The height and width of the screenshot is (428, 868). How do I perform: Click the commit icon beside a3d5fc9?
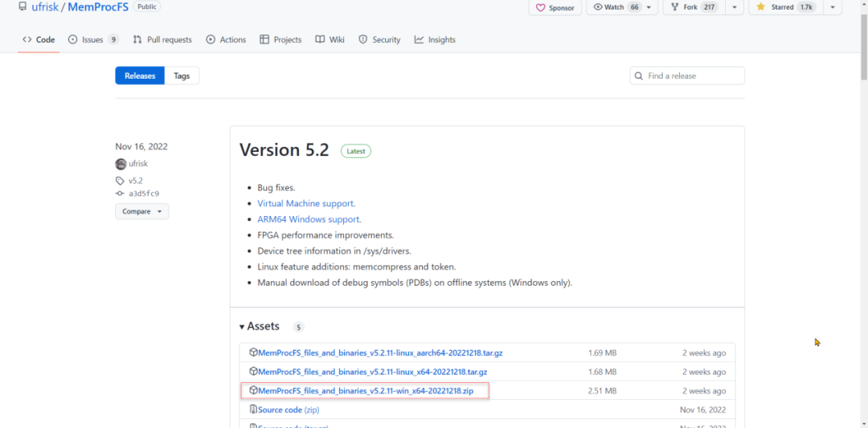click(x=120, y=194)
